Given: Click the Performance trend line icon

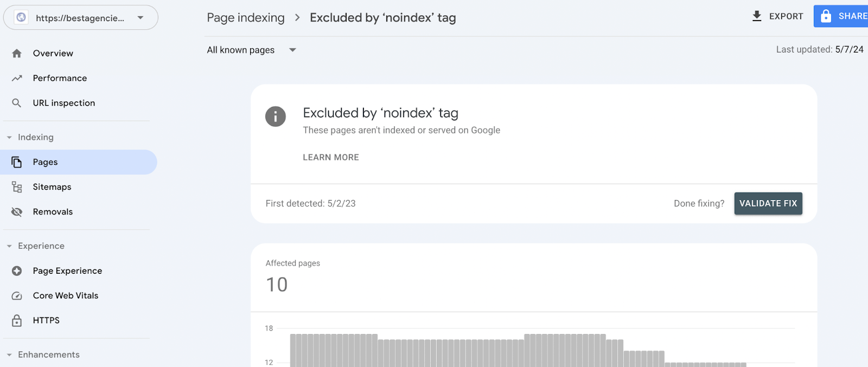Looking at the screenshot, I should click(x=17, y=78).
